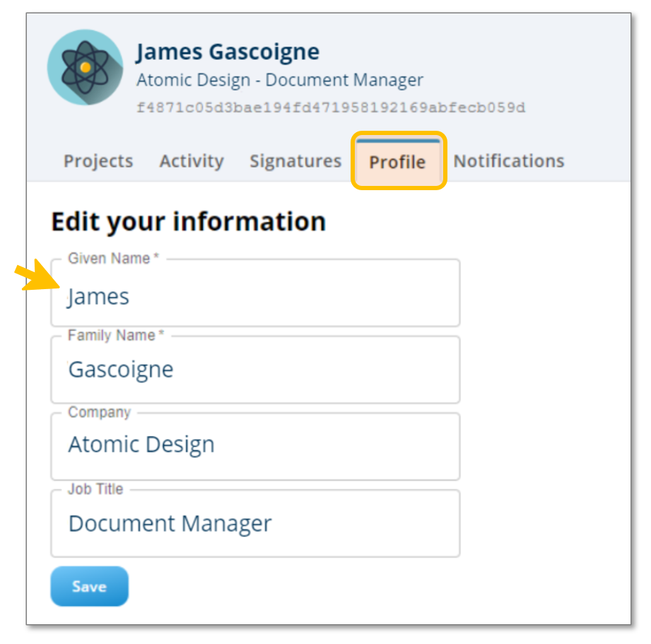
Task: Click the user hash ID string
Action: (331, 108)
